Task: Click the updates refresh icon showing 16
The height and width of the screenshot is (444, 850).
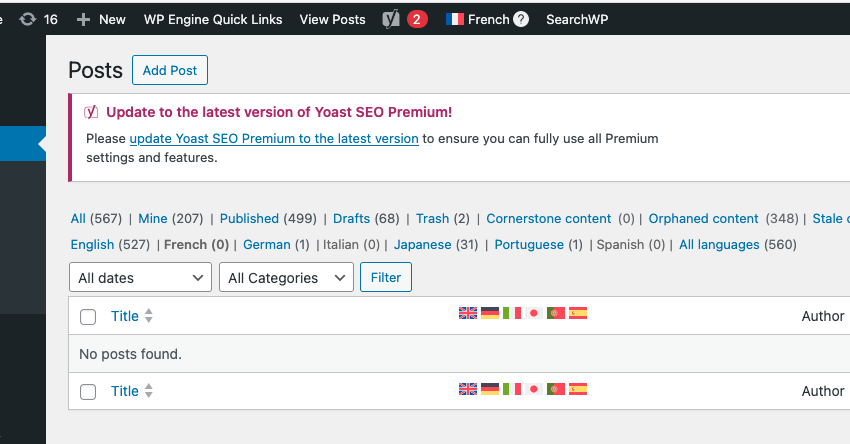Action: tap(28, 19)
